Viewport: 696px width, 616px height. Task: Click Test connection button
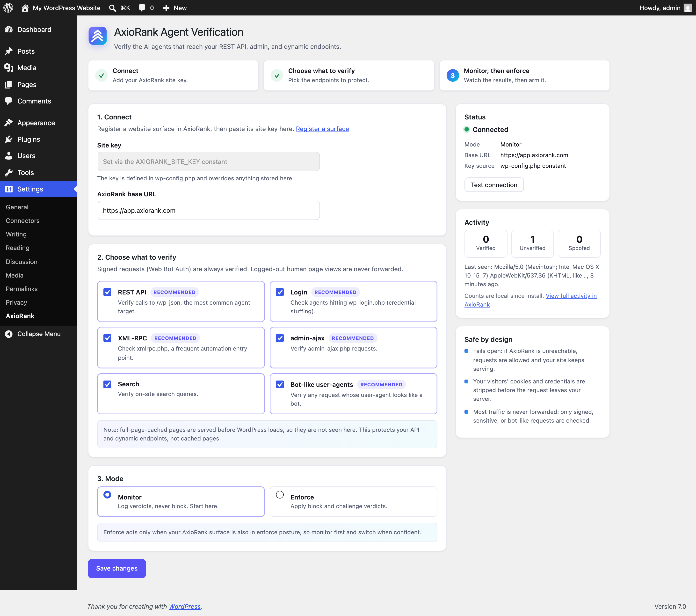coord(494,185)
